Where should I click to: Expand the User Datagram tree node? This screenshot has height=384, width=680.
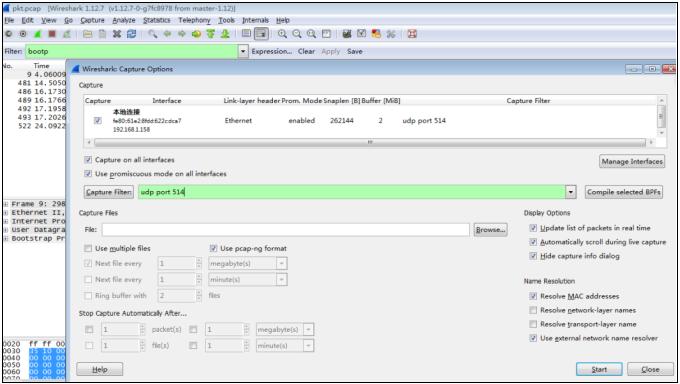click(x=6, y=230)
